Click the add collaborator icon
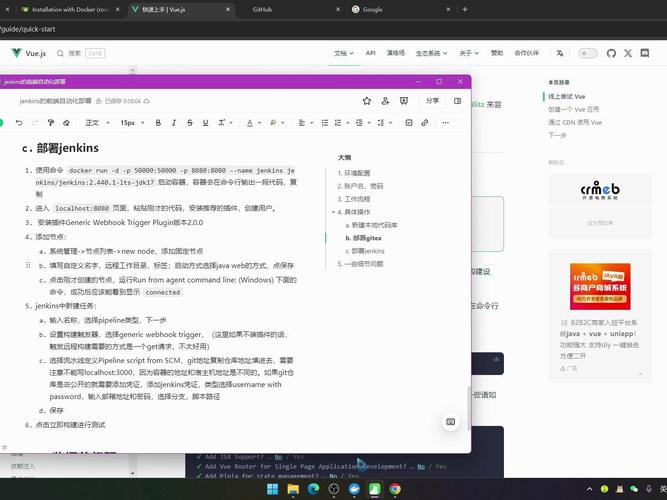This screenshot has width=667, height=500. click(385, 101)
